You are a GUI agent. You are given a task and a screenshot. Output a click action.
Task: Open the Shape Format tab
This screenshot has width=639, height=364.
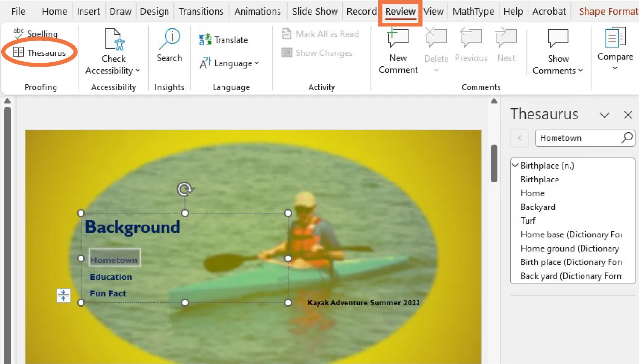(x=608, y=11)
